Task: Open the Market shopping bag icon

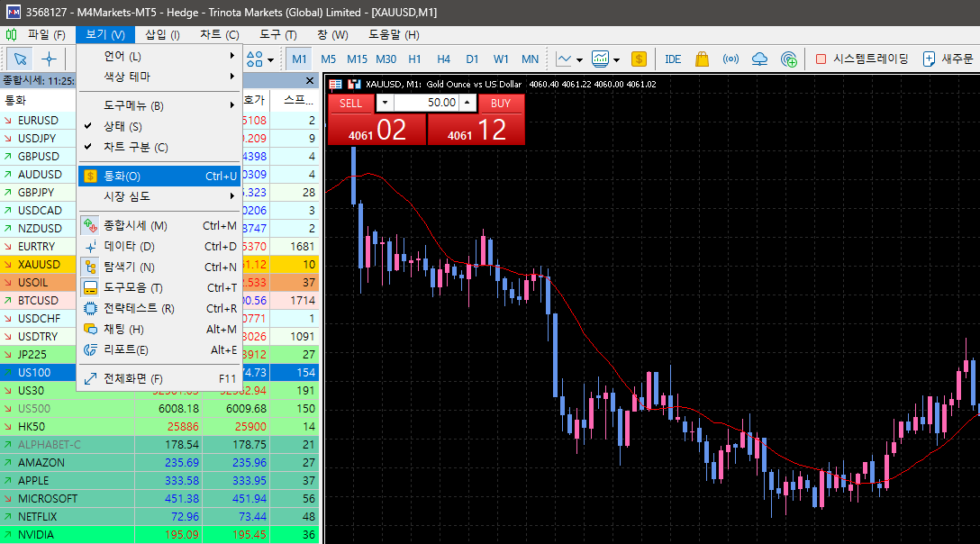Action: (x=702, y=59)
